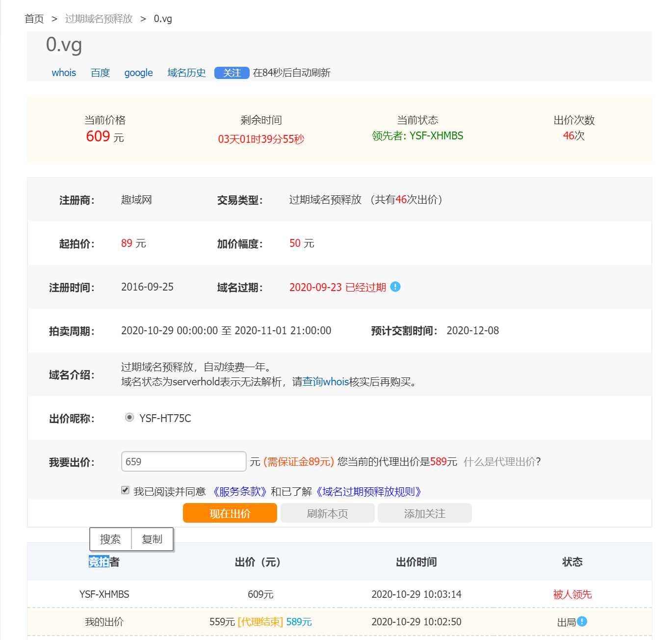Viewport: 672px width, 640px height.
Task: Open the whois lookup link
Action: point(64,73)
